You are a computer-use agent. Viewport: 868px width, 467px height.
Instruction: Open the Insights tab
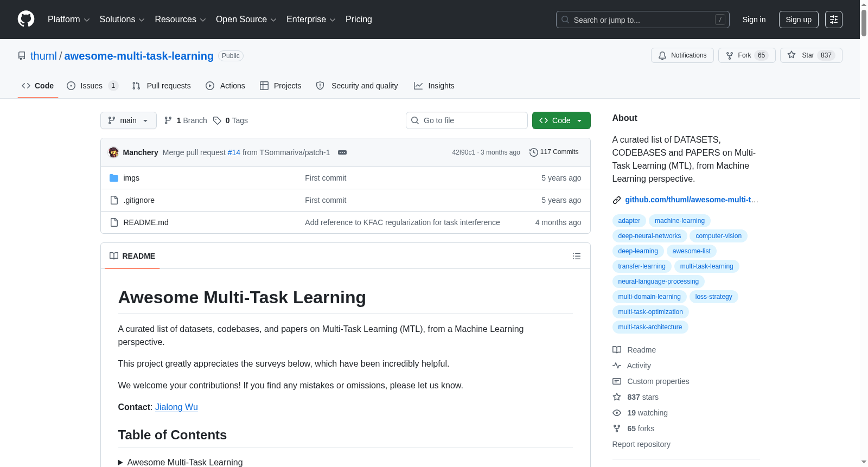[434, 86]
